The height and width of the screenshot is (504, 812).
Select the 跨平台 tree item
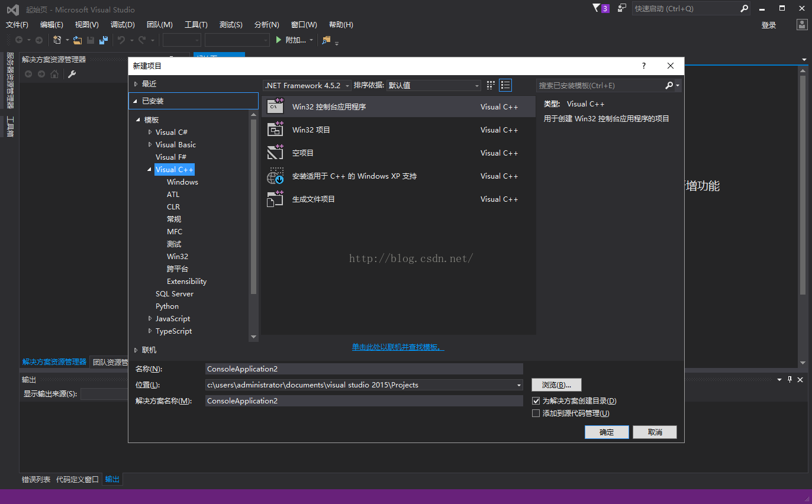pos(178,269)
